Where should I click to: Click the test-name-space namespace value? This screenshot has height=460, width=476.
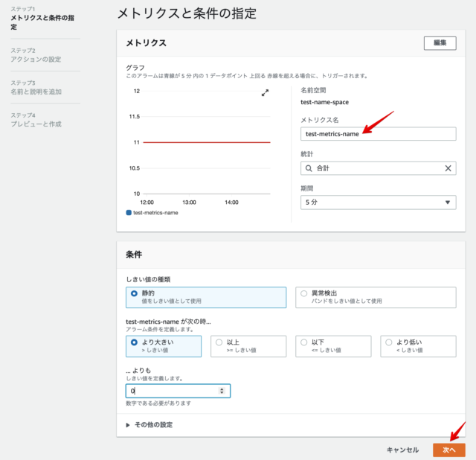(324, 103)
